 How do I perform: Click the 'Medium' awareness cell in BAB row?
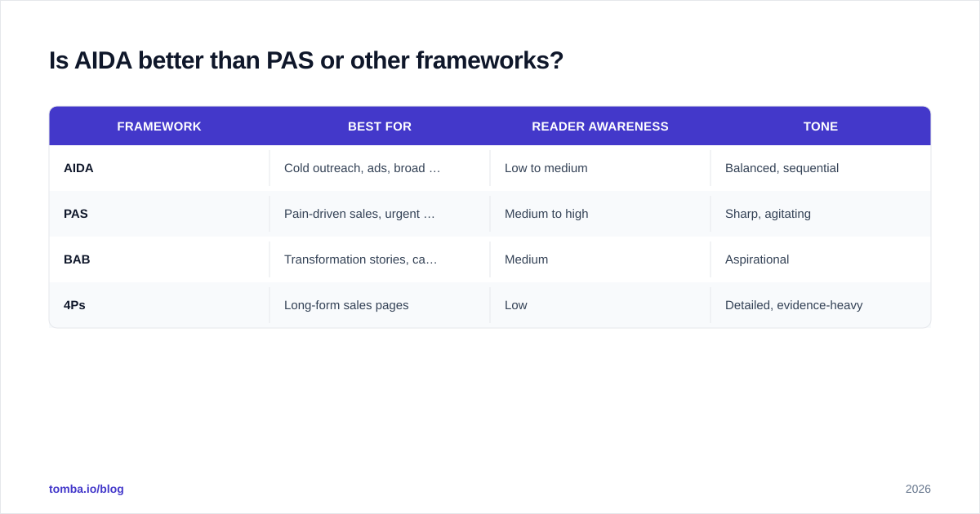(x=600, y=259)
